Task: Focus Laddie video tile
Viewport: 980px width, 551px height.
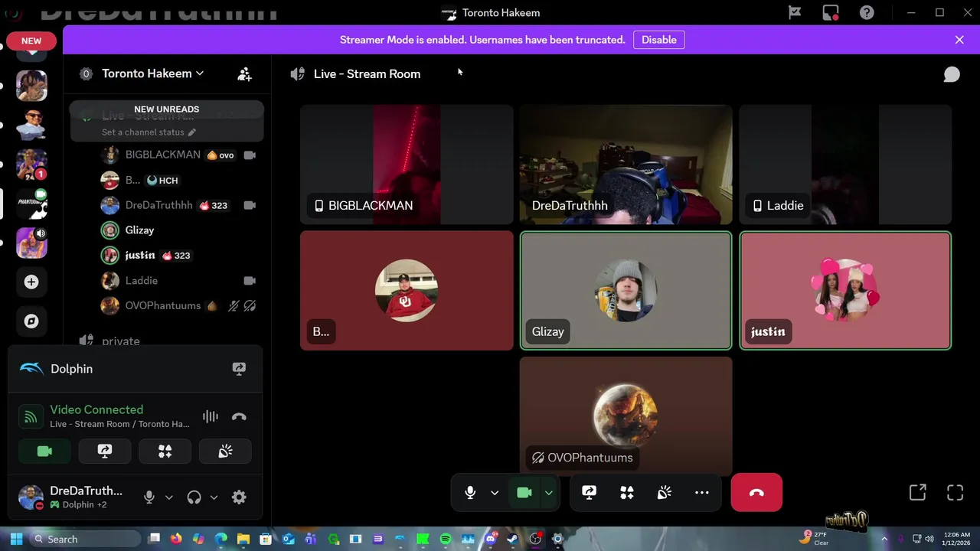Action: tap(845, 165)
